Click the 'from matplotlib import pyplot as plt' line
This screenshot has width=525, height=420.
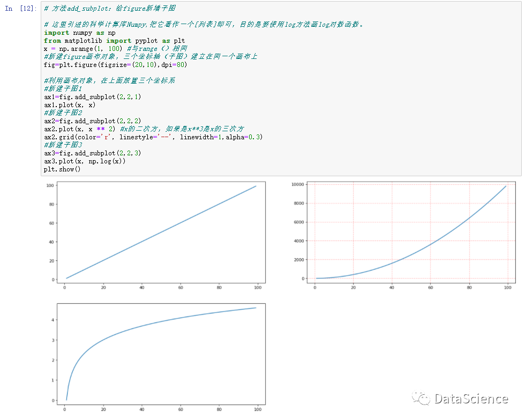pyautogui.click(x=114, y=41)
